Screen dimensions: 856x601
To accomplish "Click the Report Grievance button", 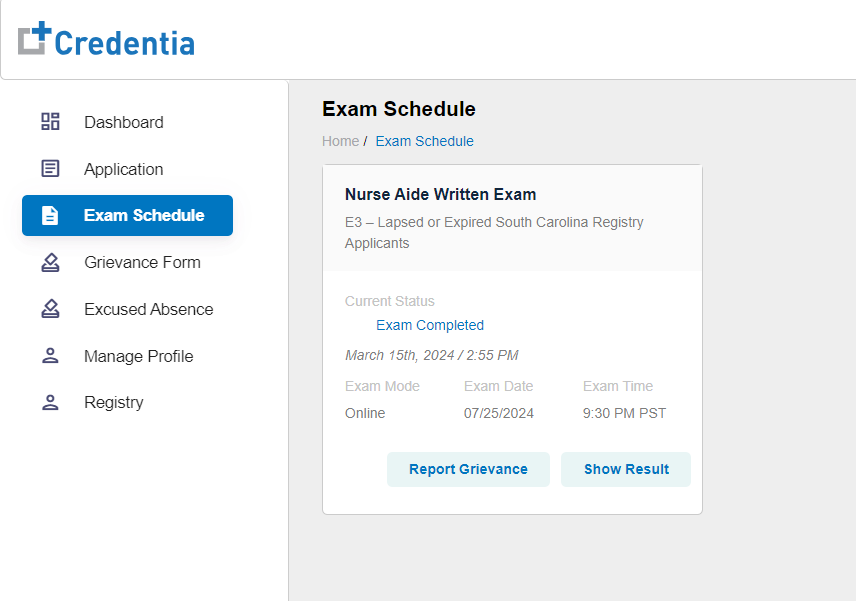I will coord(468,469).
